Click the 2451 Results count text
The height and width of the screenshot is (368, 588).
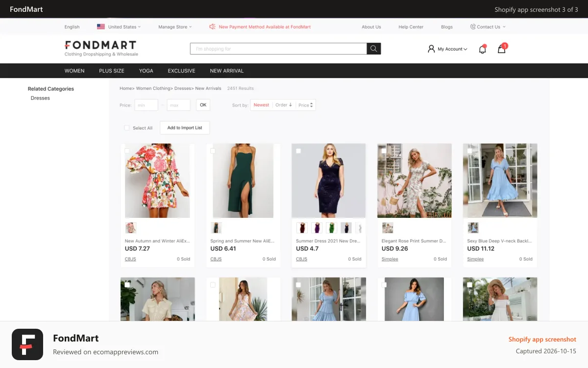241,88
